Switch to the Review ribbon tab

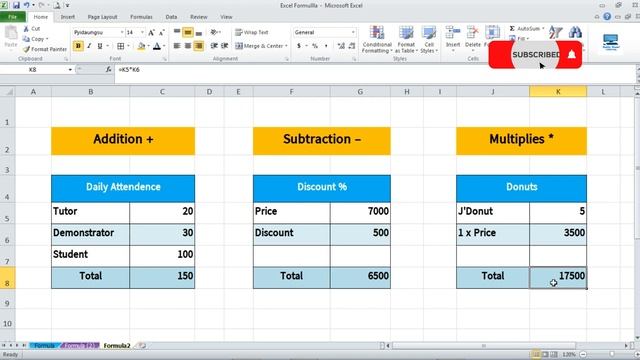[x=199, y=17]
